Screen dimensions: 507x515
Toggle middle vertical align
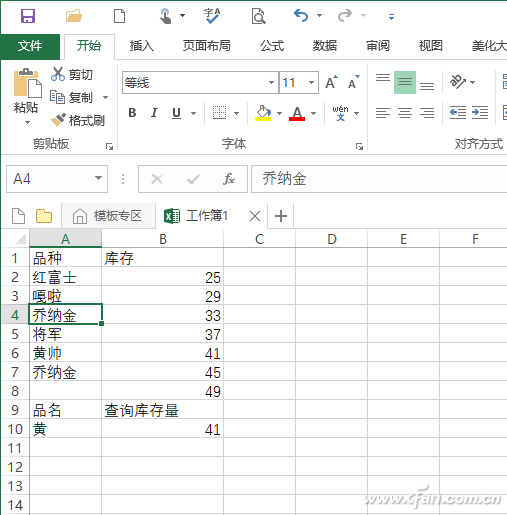[405, 82]
